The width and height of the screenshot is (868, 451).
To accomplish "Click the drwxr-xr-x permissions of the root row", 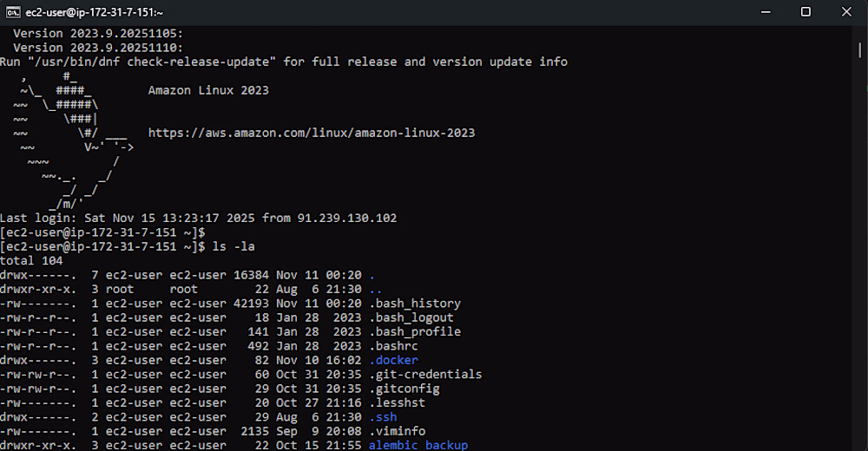I will coord(39,290).
